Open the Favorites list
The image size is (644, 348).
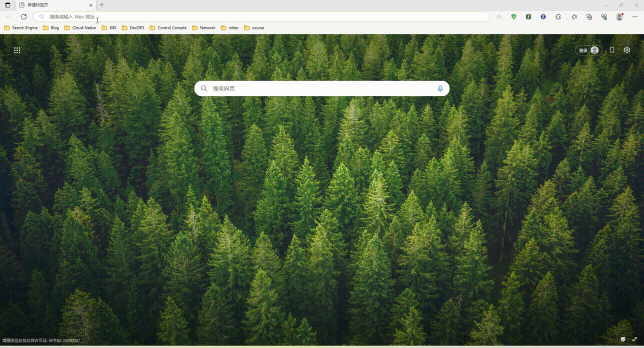point(574,17)
